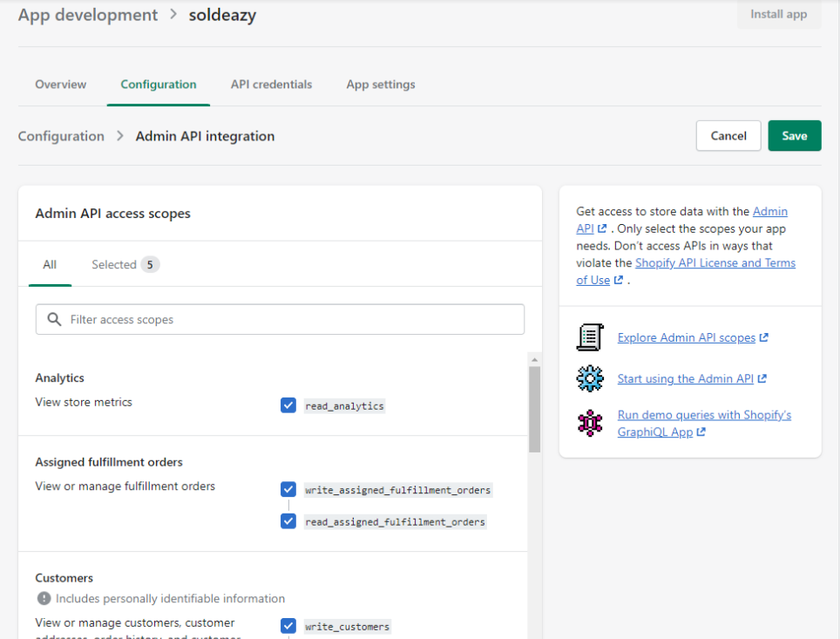This screenshot has width=840, height=639.
Task: Open the App settings tab
Action: [x=381, y=85]
